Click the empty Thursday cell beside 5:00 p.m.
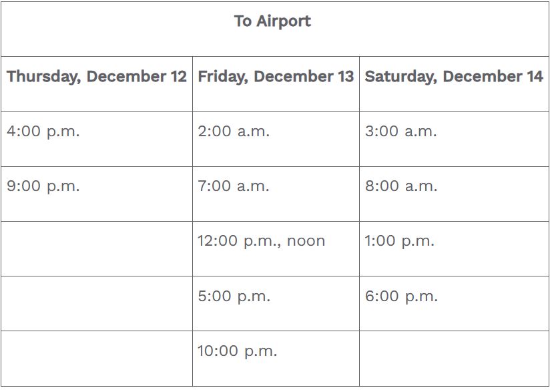This screenshot has height=392, width=554. click(97, 303)
